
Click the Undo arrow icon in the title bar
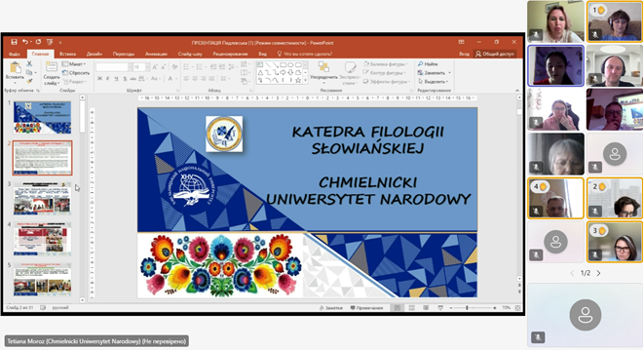tap(25, 42)
